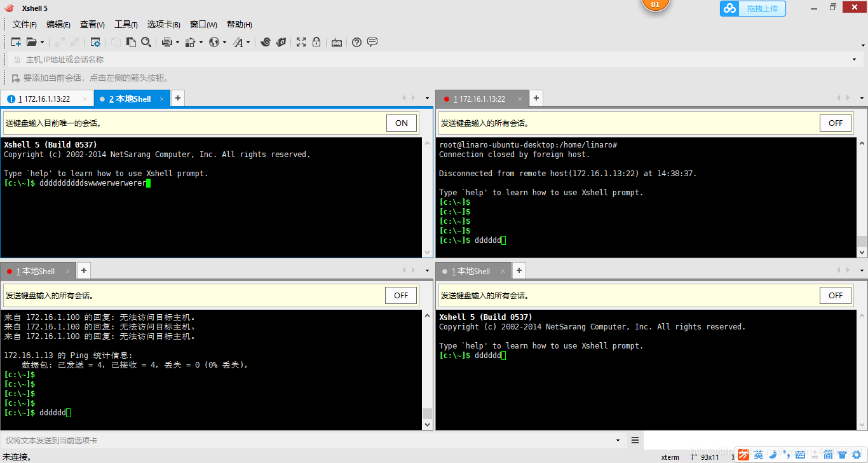Open dropdown arrow next to Print icon
This screenshot has width=868, height=463.
pos(177,43)
